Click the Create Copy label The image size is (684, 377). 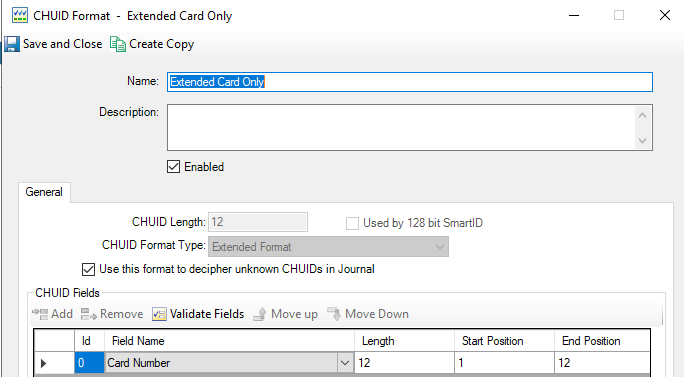coord(161,44)
